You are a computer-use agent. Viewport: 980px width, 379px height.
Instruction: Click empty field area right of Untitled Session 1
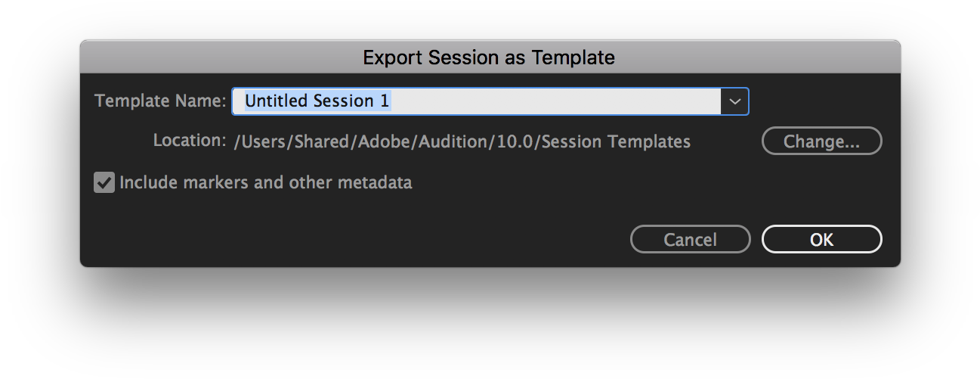point(557,101)
